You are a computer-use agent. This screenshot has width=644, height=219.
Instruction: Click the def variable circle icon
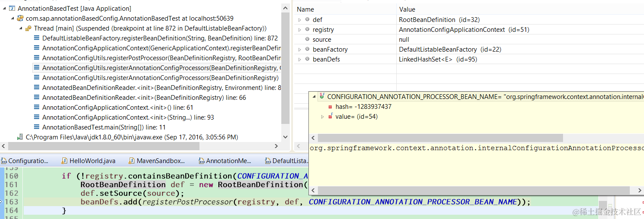(307, 20)
